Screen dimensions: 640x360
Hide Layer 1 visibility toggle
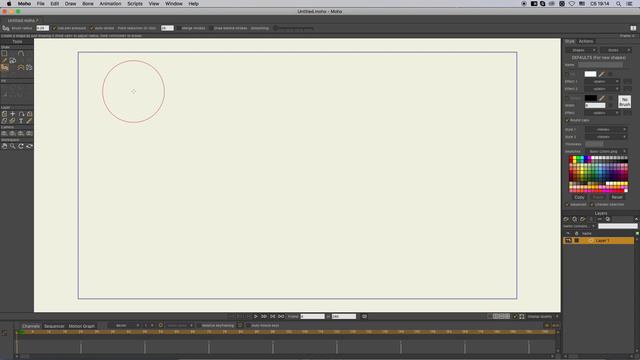[x=568, y=241]
